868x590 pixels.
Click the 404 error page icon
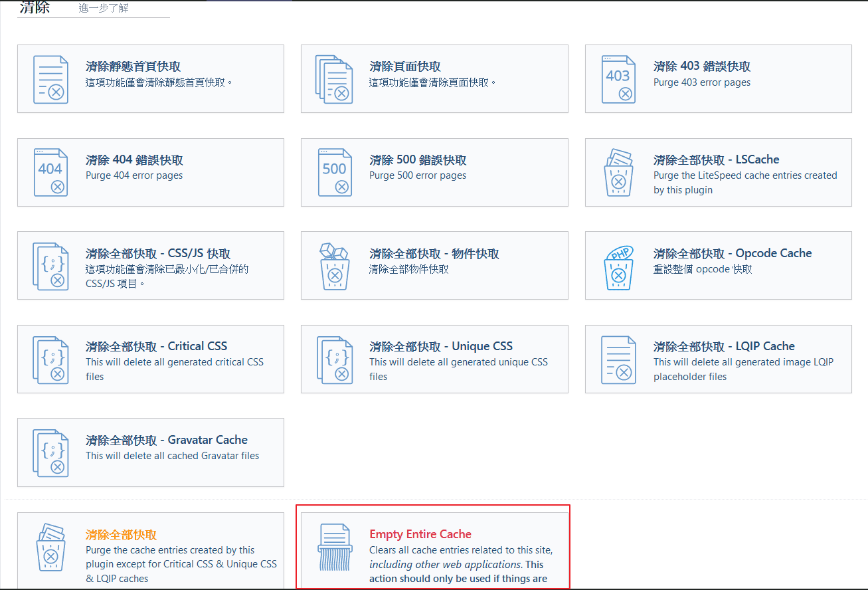(x=50, y=172)
